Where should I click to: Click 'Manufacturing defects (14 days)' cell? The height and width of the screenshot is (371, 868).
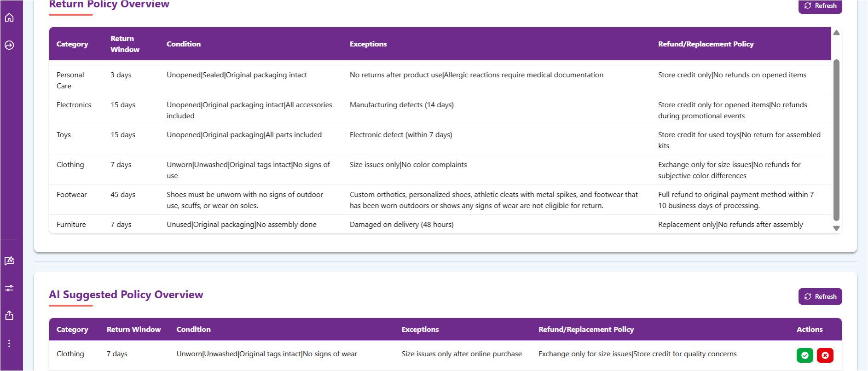pyautogui.click(x=401, y=105)
